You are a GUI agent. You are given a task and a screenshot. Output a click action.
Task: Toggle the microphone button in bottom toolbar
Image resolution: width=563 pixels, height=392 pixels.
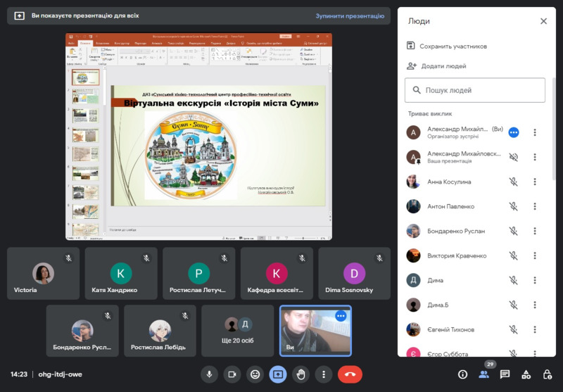(x=209, y=374)
